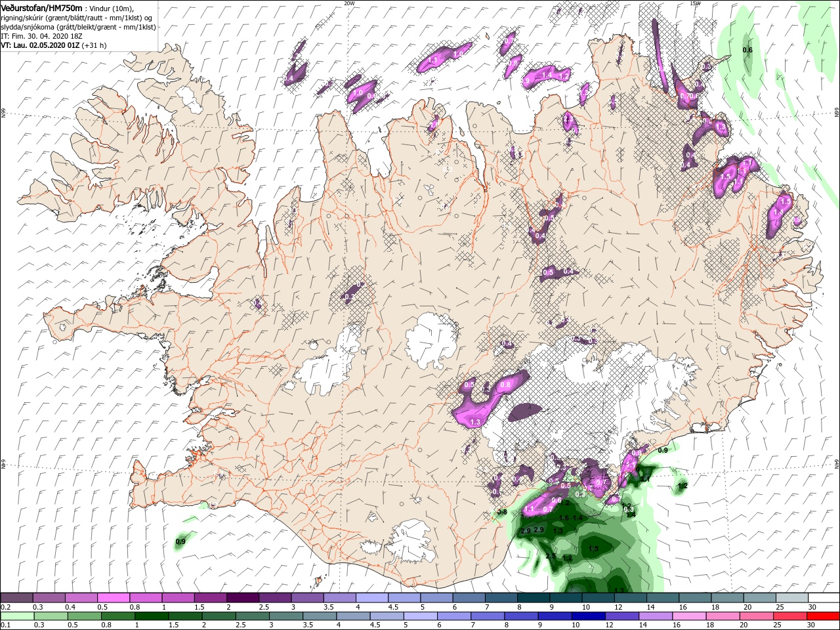Click the grey 20 snow legend swatch
Screen dimensions: 840x630
pyautogui.click(x=759, y=598)
